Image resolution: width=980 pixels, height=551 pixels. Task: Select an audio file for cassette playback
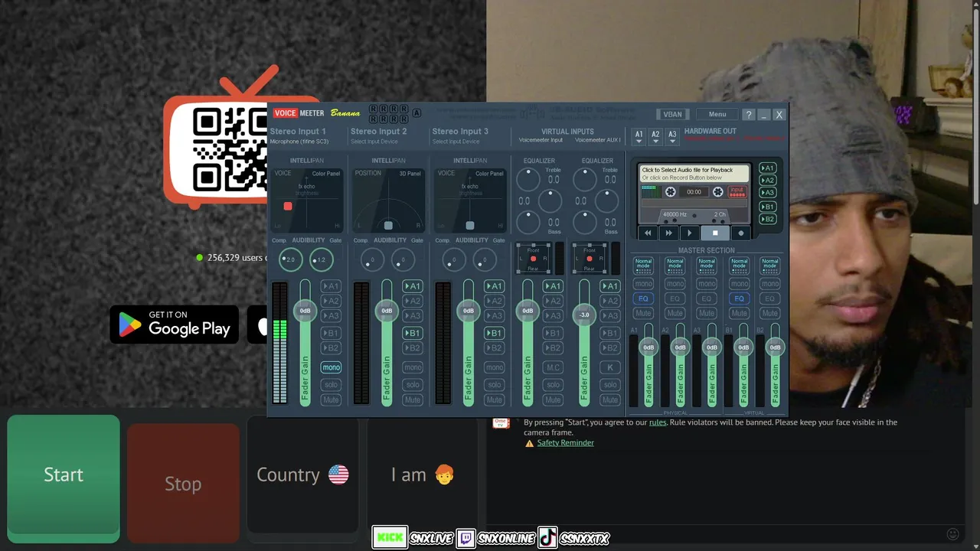coord(694,174)
